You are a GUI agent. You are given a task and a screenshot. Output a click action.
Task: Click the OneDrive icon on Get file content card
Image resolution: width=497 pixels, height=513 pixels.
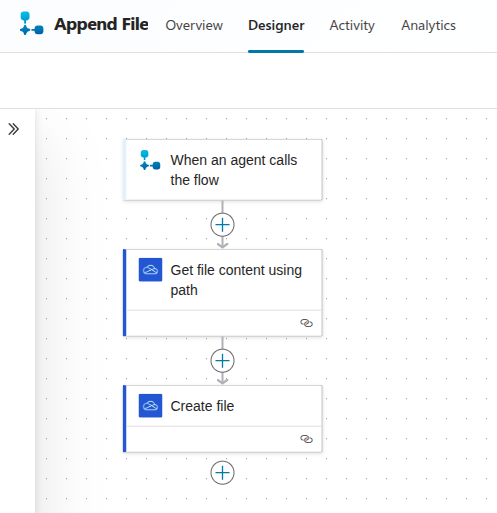(x=150, y=270)
